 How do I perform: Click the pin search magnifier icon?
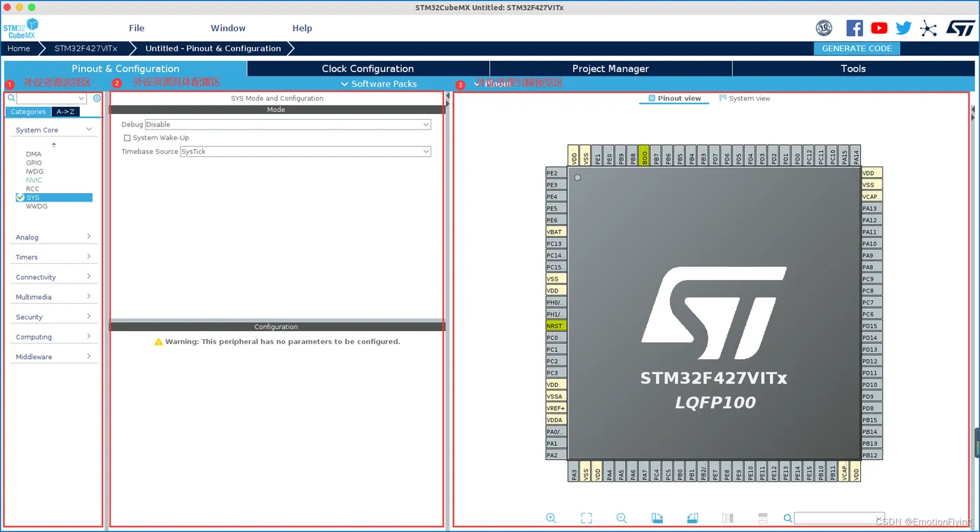[787, 519]
